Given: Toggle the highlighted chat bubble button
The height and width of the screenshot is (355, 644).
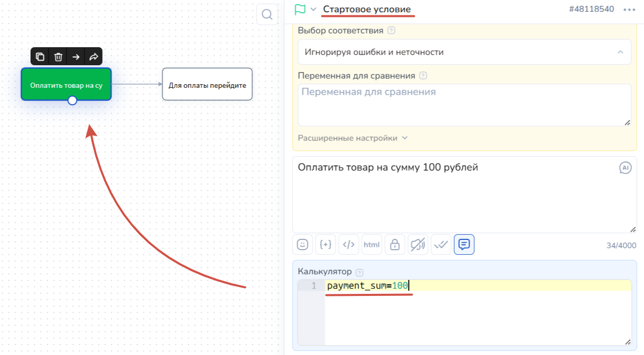Looking at the screenshot, I should pos(464,245).
